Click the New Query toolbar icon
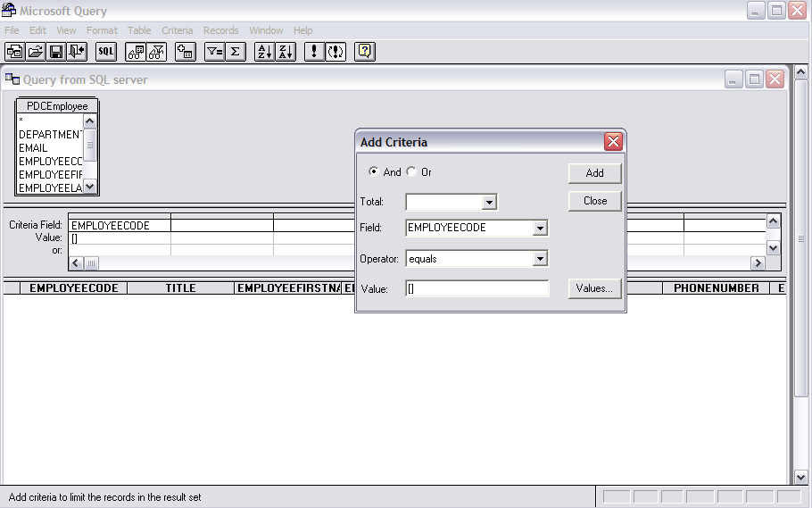 (x=14, y=52)
